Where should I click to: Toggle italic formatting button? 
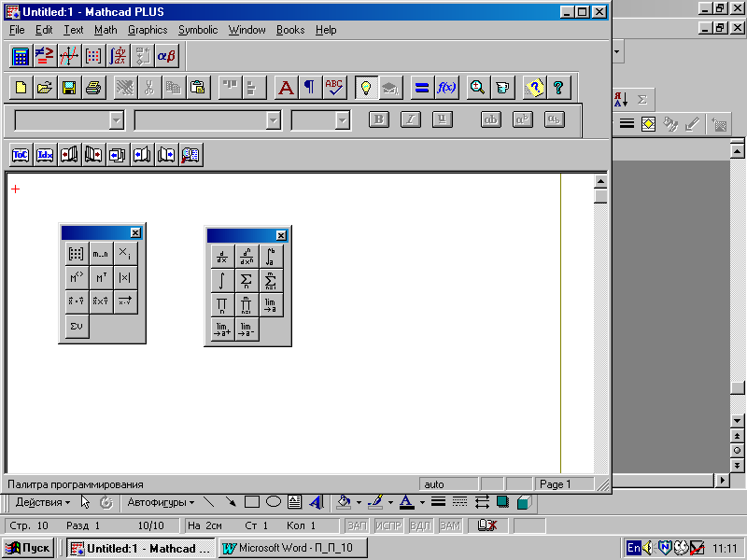411,119
